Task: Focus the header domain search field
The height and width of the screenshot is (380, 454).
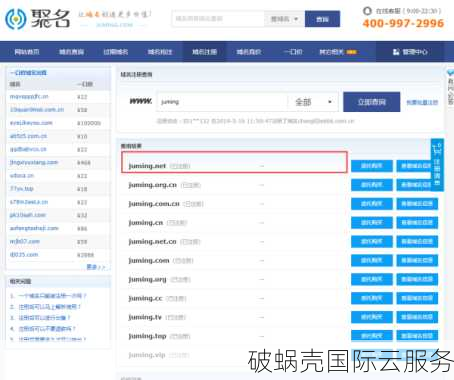Action: point(218,19)
